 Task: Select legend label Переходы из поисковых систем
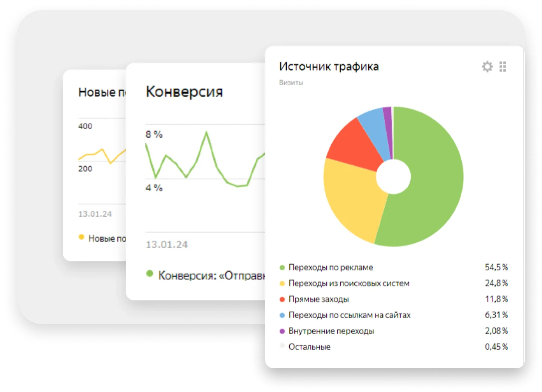pyautogui.click(x=349, y=283)
